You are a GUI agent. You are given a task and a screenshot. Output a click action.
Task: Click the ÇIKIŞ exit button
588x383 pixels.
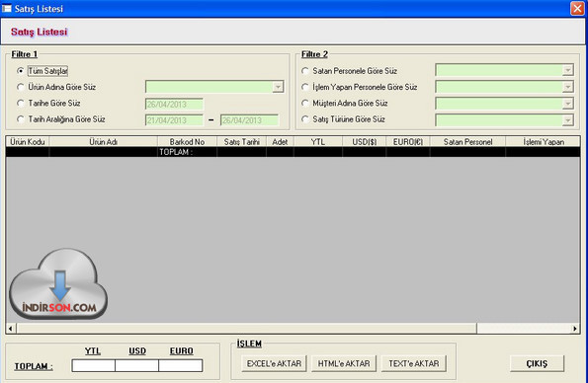(x=537, y=363)
